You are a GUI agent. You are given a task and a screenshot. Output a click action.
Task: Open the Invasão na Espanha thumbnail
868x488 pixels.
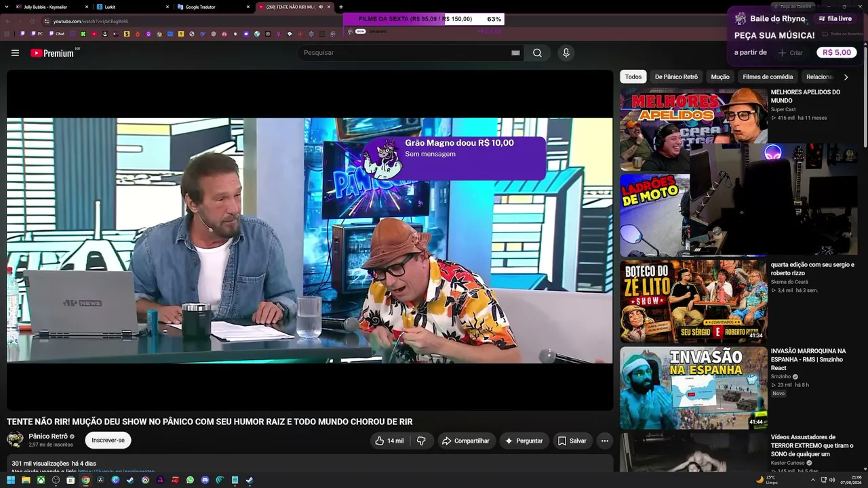694,388
